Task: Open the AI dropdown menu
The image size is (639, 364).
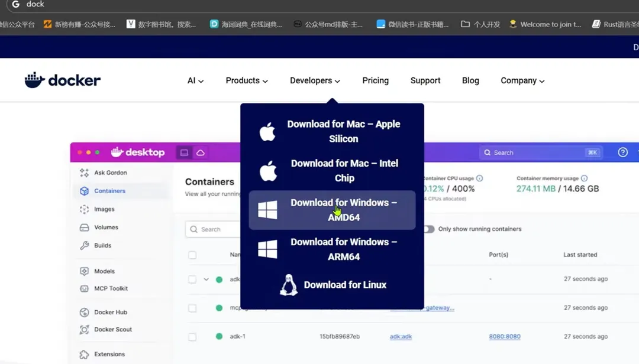Action: [x=195, y=80]
